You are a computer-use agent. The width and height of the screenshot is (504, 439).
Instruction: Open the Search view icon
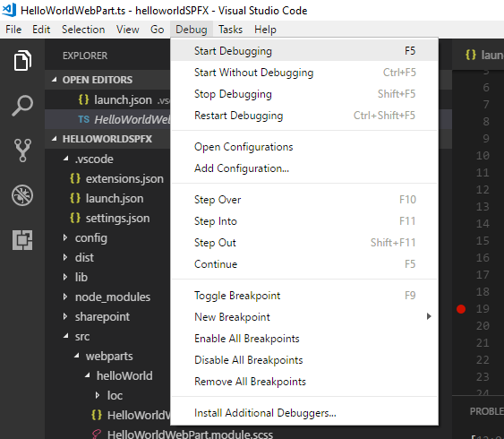click(22, 105)
